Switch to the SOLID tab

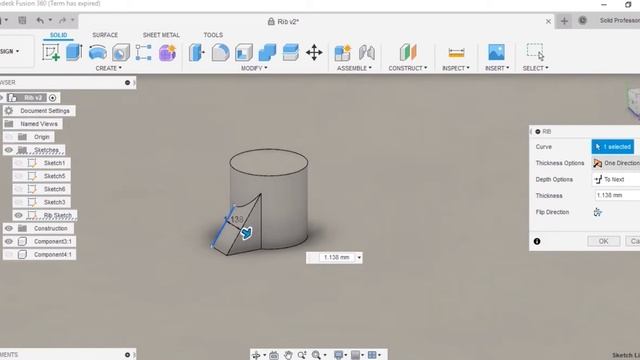click(58, 35)
